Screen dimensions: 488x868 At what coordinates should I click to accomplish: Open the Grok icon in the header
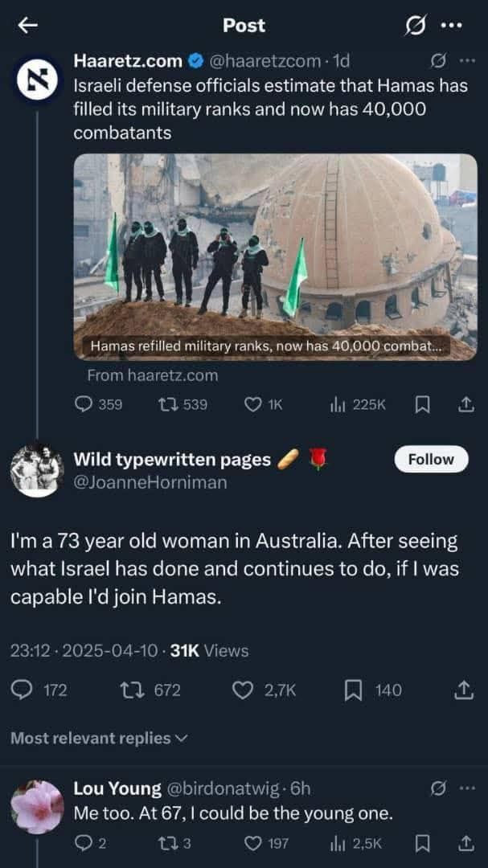click(x=416, y=26)
